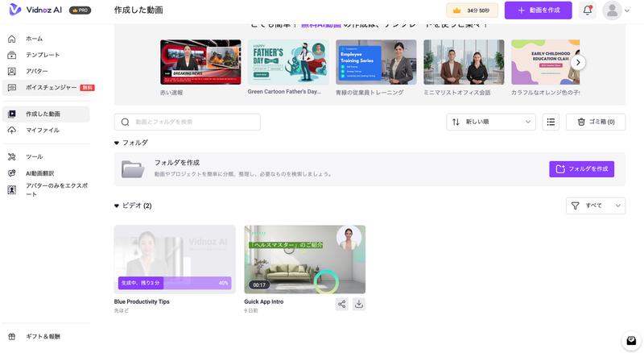
Task: Share the Quick App Intro video
Action: 342,304
